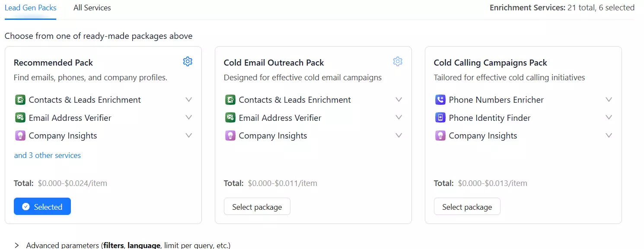Expand Email Address Verifier in Cold Email pack
Viewport: 644px width, 249px height.
[x=399, y=117]
